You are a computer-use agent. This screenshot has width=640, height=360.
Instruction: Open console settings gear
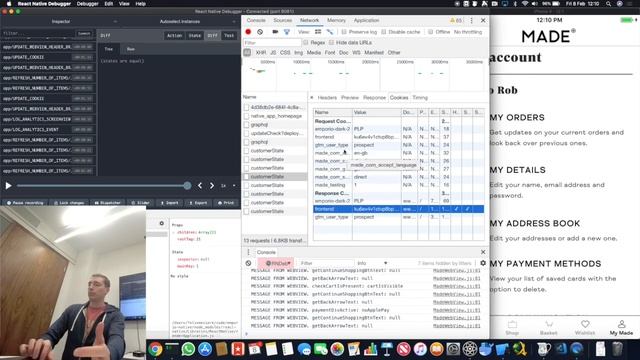(x=483, y=263)
